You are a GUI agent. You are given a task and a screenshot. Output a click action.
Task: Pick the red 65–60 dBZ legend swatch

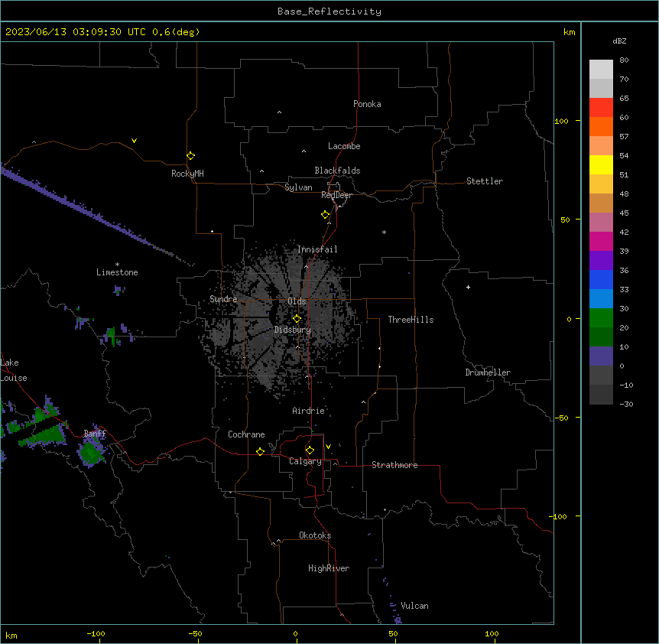tap(601, 108)
